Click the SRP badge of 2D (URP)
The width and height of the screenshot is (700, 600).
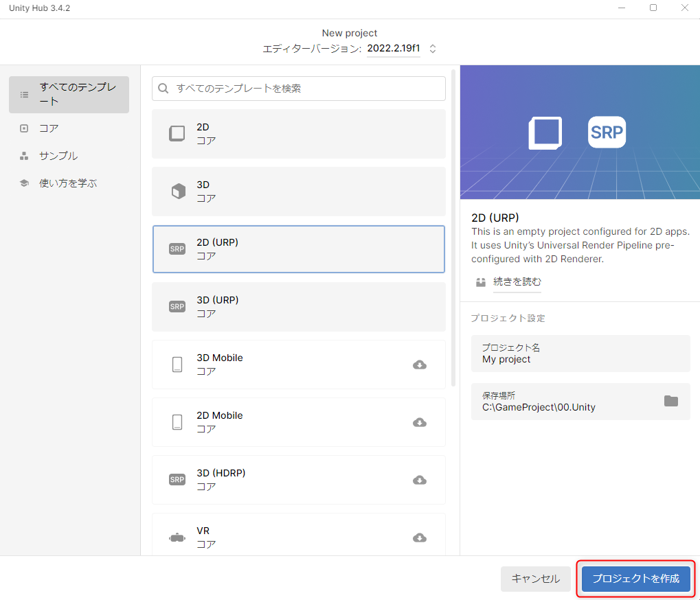pos(177,249)
